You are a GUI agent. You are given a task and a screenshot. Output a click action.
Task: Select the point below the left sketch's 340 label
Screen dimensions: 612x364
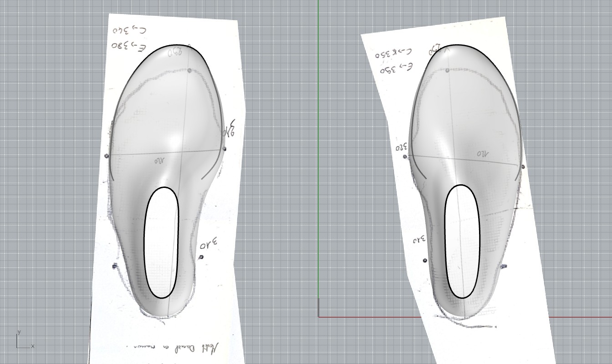click(x=201, y=257)
